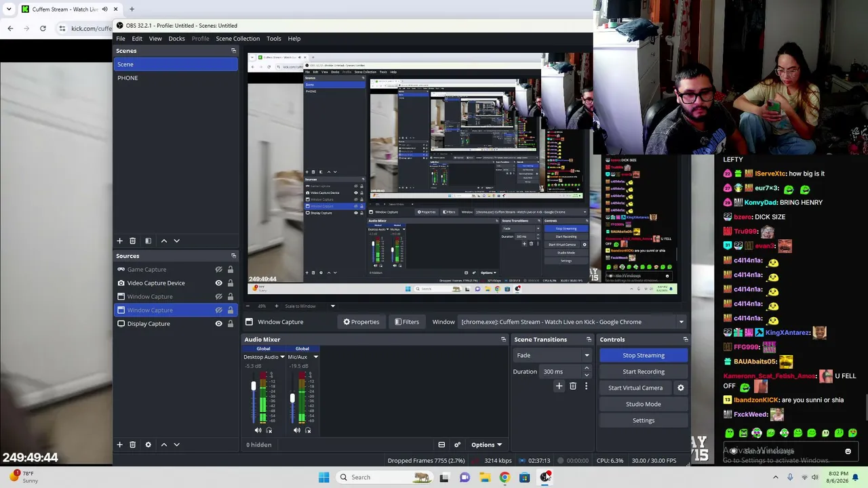Toggle lock on Video Capture Device source
This screenshot has width=868, height=488.
[x=231, y=283]
